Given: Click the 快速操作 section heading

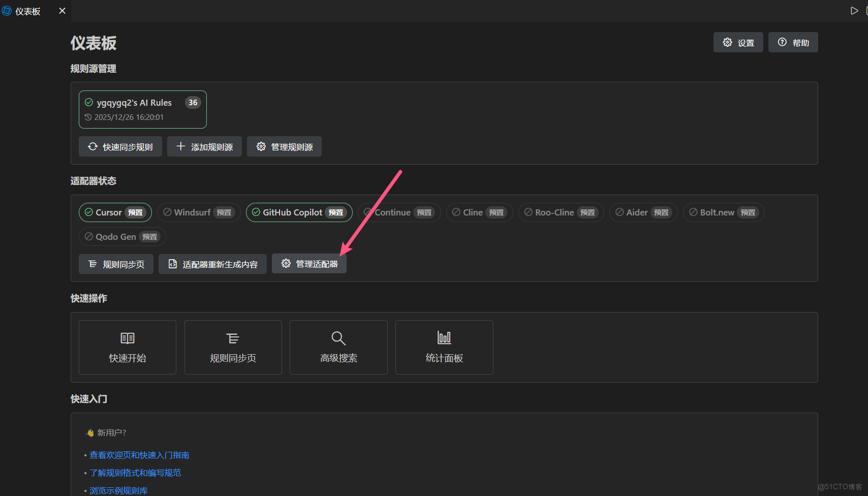Looking at the screenshot, I should pos(89,298).
